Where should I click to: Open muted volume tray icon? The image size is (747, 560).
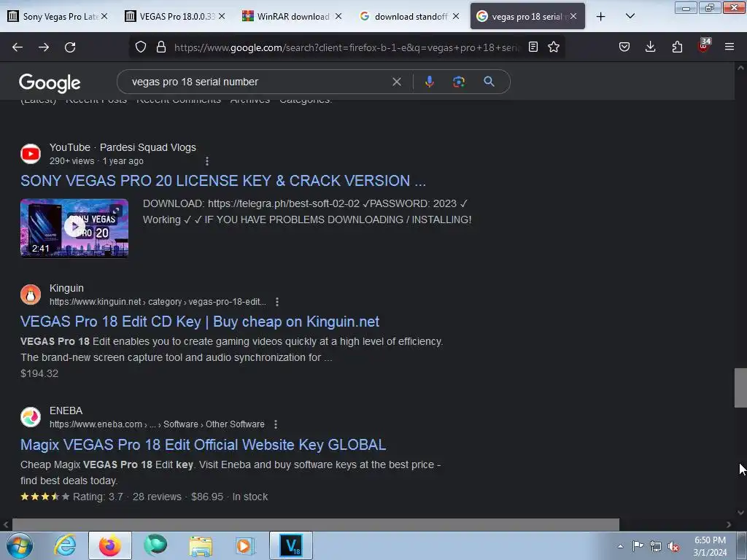tap(673, 546)
